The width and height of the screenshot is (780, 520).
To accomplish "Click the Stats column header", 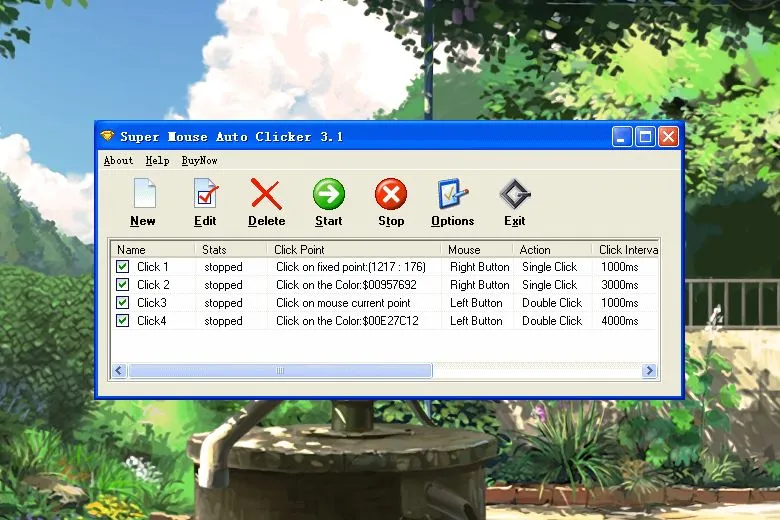I will click(231, 249).
